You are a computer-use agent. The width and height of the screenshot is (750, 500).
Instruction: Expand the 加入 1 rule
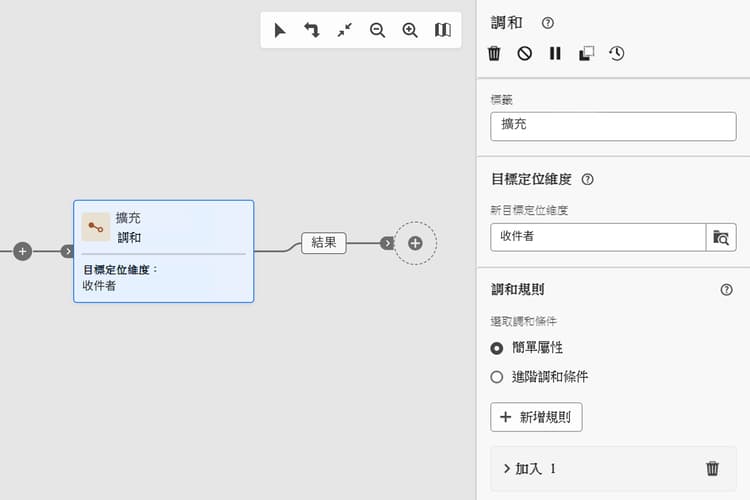507,468
